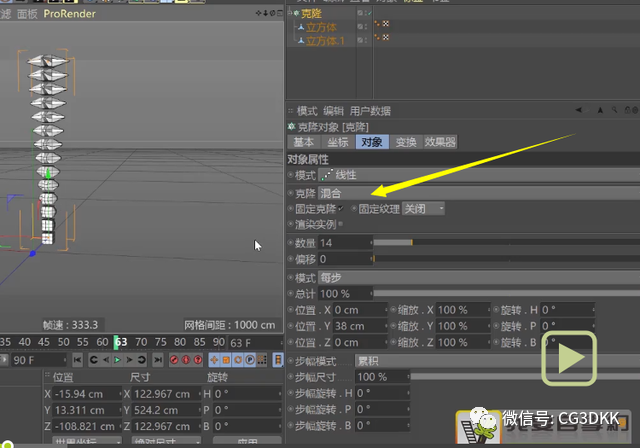Open ProRender viewport menu
This screenshot has width=640, height=448.
(69, 13)
